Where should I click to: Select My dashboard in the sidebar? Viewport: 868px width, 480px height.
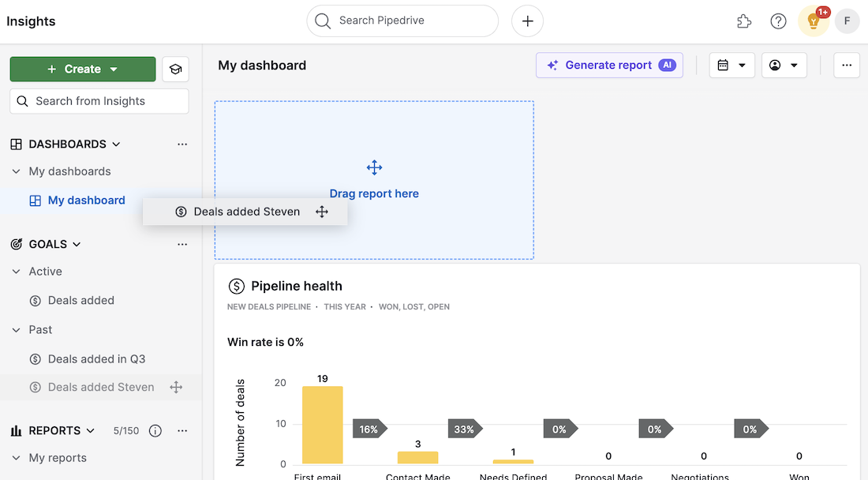tap(86, 201)
